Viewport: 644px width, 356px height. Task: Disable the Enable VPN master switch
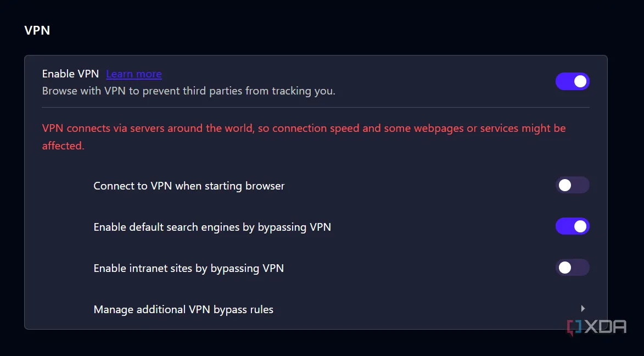pos(572,81)
